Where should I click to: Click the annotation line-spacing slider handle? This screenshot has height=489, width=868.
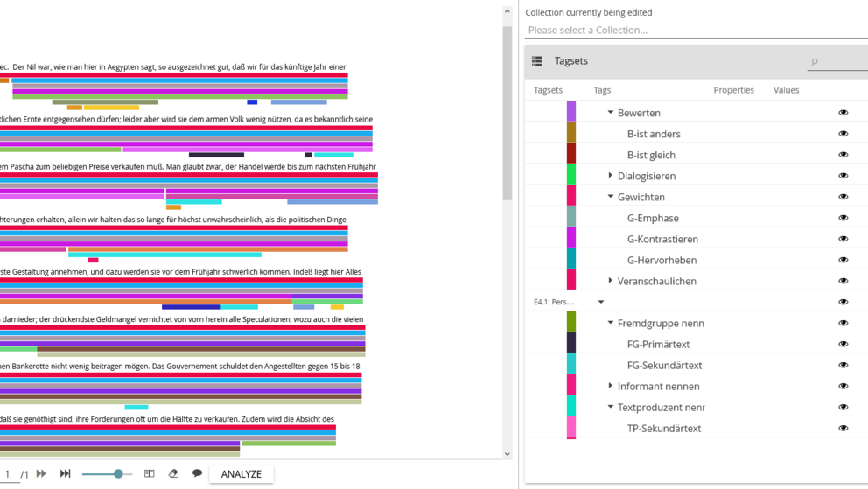118,473
